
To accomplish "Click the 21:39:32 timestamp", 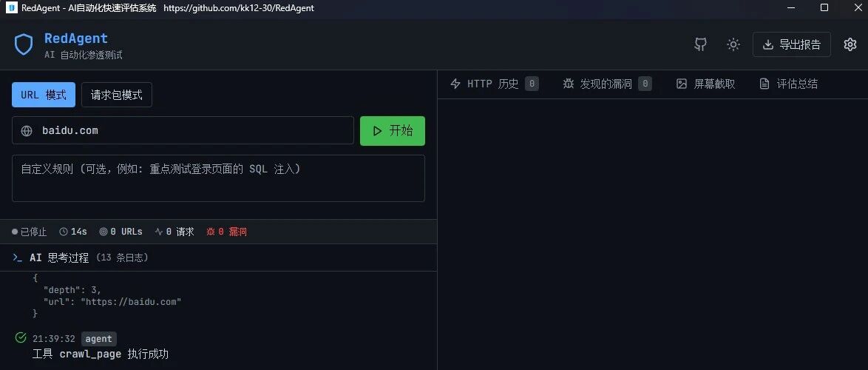I will [54, 339].
